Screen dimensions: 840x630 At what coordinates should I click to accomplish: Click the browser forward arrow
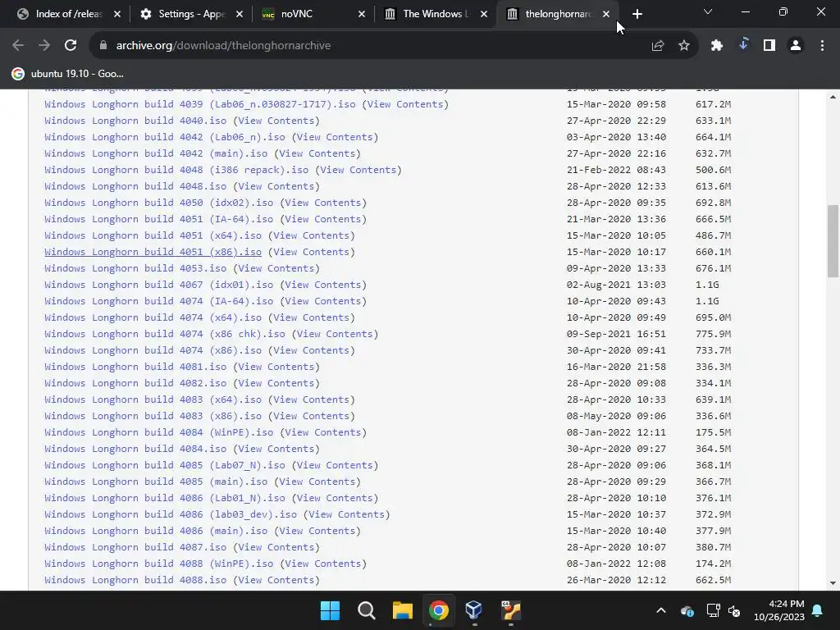pos(44,46)
